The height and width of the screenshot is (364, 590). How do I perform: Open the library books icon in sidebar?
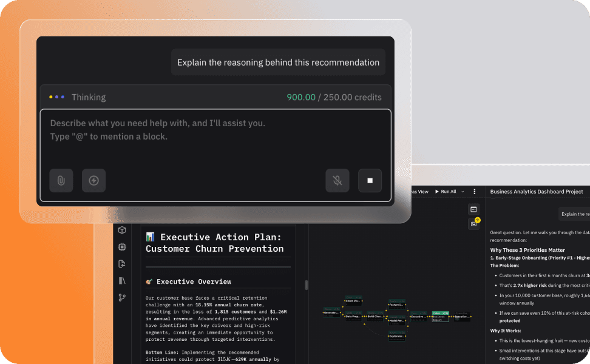coord(122,280)
